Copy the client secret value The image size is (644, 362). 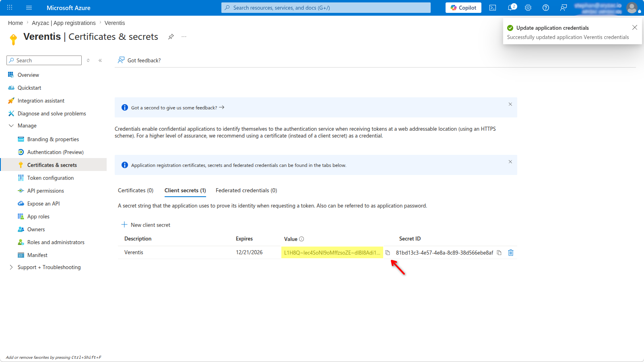click(x=388, y=253)
